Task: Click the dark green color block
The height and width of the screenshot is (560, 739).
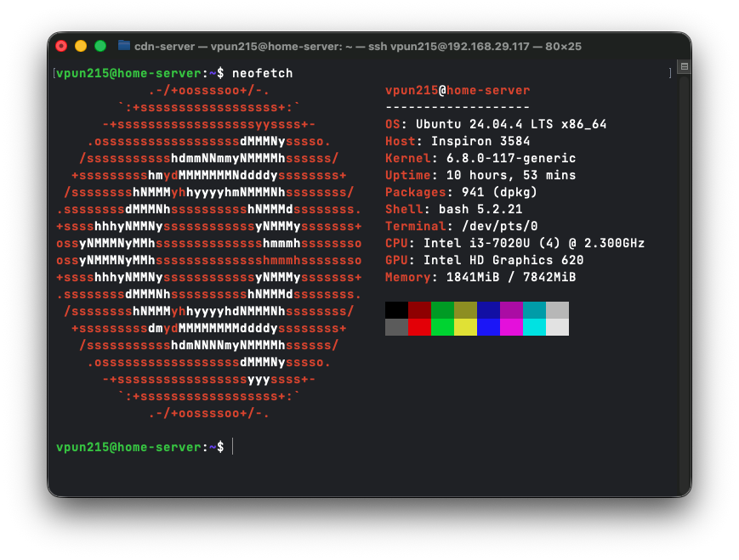Action: coord(442,310)
